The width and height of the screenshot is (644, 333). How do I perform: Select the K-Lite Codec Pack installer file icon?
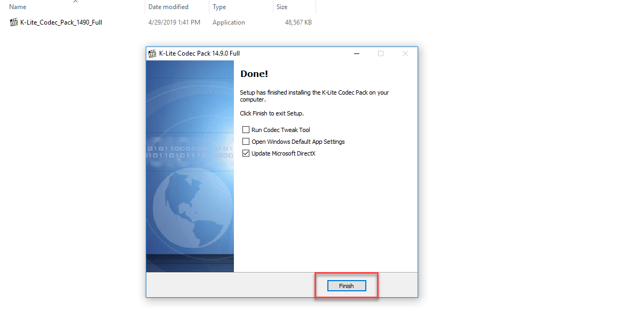(x=13, y=22)
